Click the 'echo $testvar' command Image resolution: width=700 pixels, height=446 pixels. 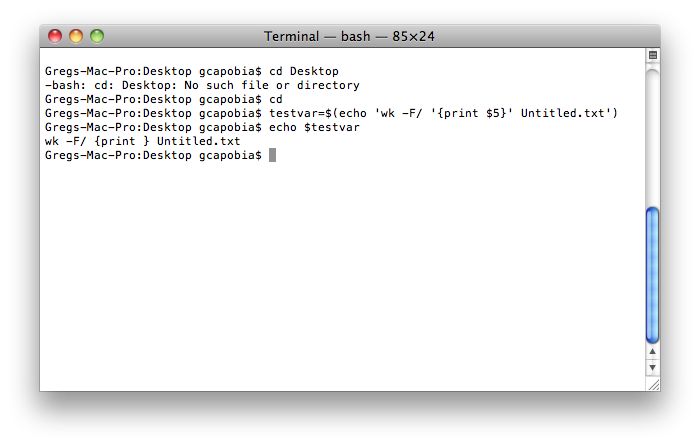(314, 127)
